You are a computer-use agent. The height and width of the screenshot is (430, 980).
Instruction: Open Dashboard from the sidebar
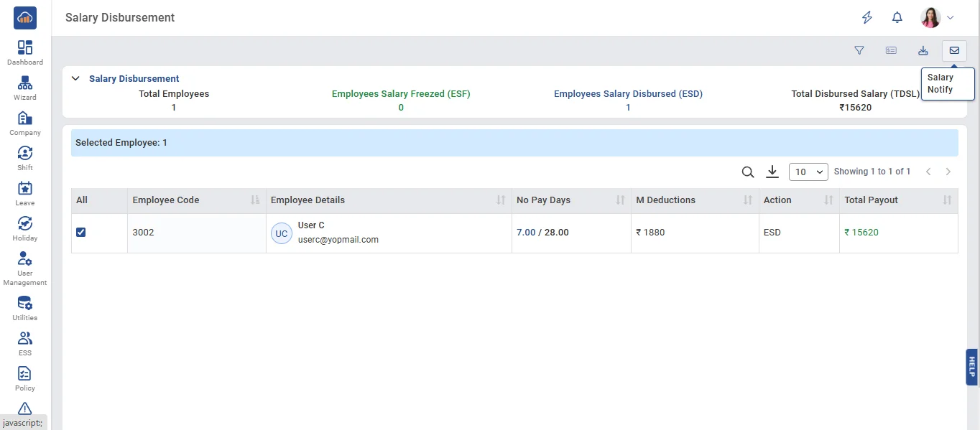tap(25, 52)
